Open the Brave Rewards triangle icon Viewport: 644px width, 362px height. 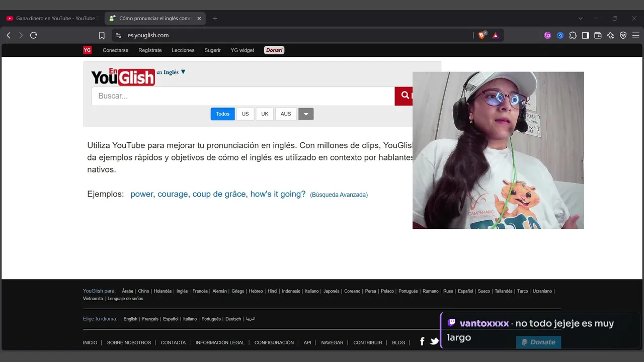pyautogui.click(x=496, y=35)
